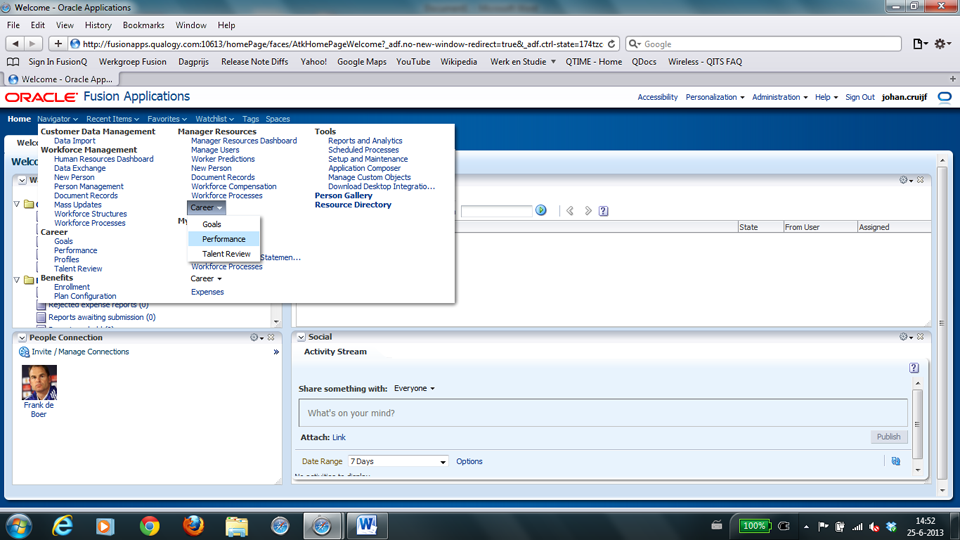Image resolution: width=960 pixels, height=540 pixels.
Task: Open Person Gallery link
Action: click(x=343, y=195)
